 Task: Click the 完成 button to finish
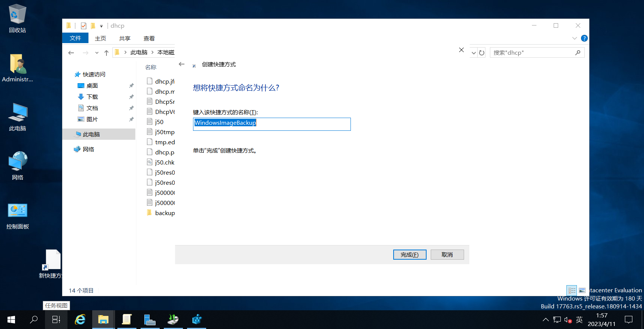410,254
